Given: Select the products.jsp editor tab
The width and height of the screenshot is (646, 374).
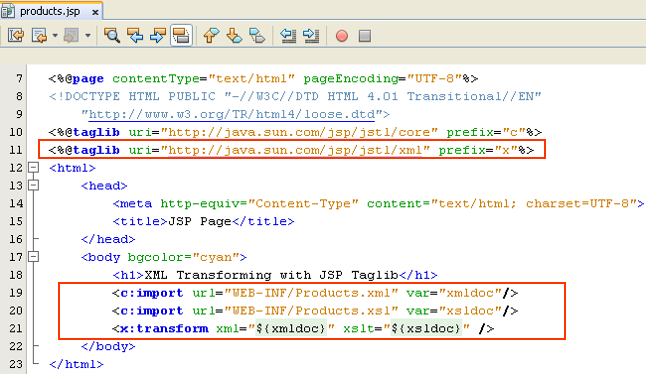Looking at the screenshot, I should coord(51,11).
